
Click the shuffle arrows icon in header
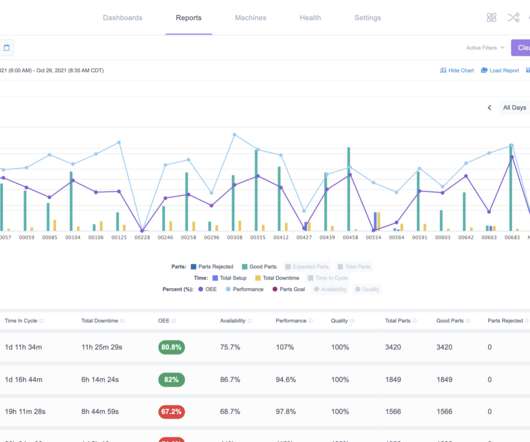(513, 17)
